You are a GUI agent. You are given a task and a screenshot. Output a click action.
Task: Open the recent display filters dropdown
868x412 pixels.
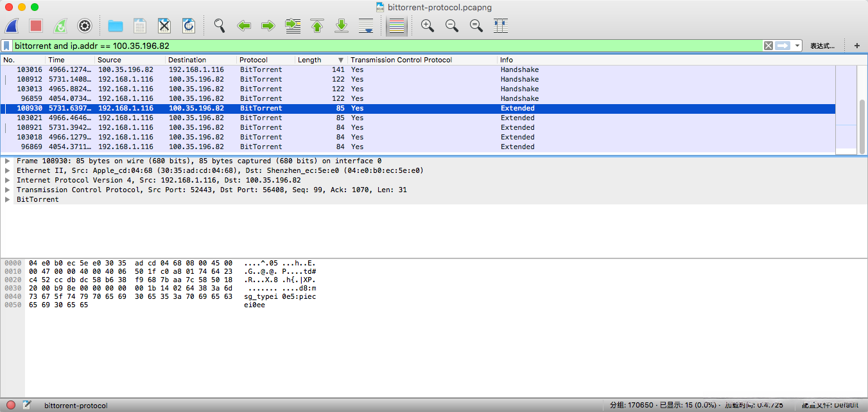coord(797,46)
